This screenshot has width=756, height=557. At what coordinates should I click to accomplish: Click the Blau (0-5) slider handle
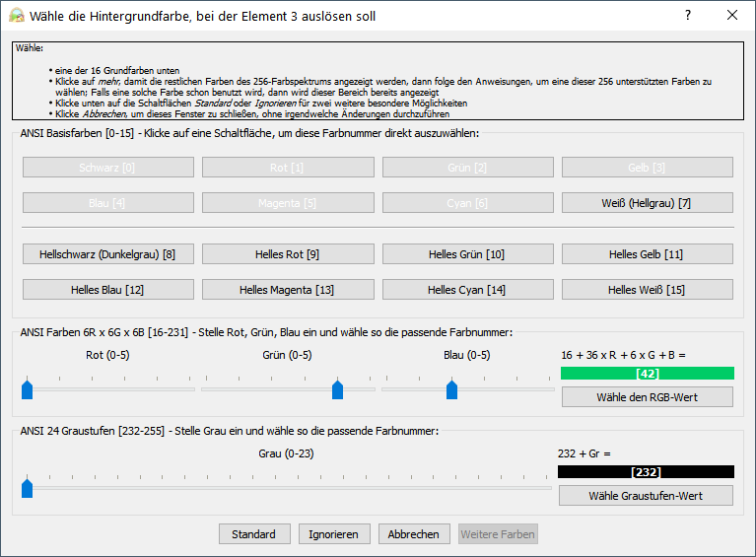451,389
